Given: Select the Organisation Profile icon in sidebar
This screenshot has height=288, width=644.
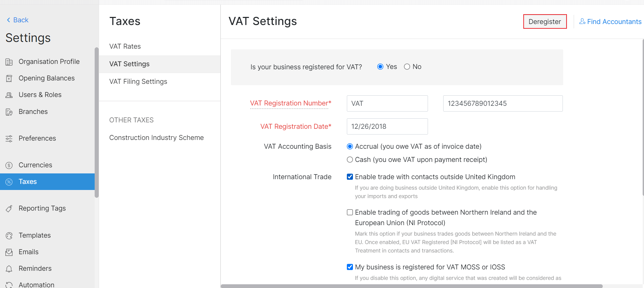Looking at the screenshot, I should pos(9,61).
